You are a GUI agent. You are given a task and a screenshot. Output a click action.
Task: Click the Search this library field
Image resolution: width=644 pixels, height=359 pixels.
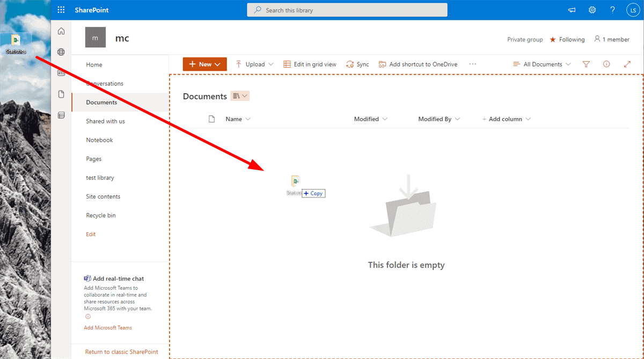click(x=347, y=10)
